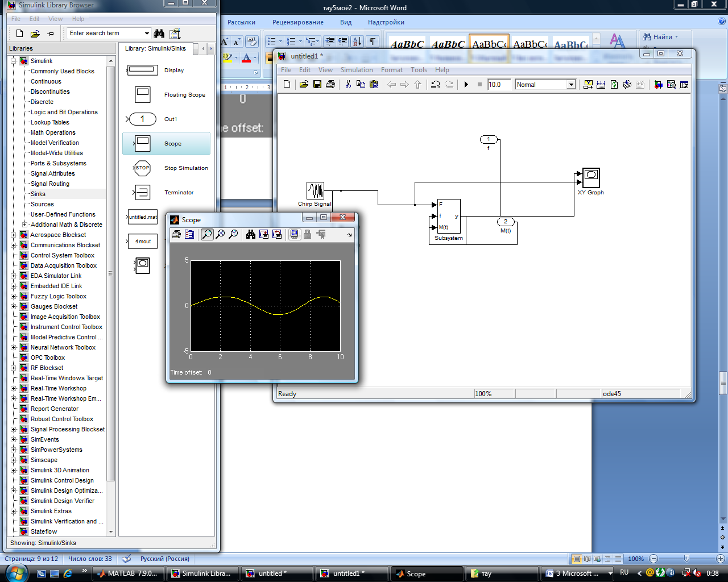Save the untitled1 model
This screenshot has height=582, width=728.
pyautogui.click(x=317, y=84)
